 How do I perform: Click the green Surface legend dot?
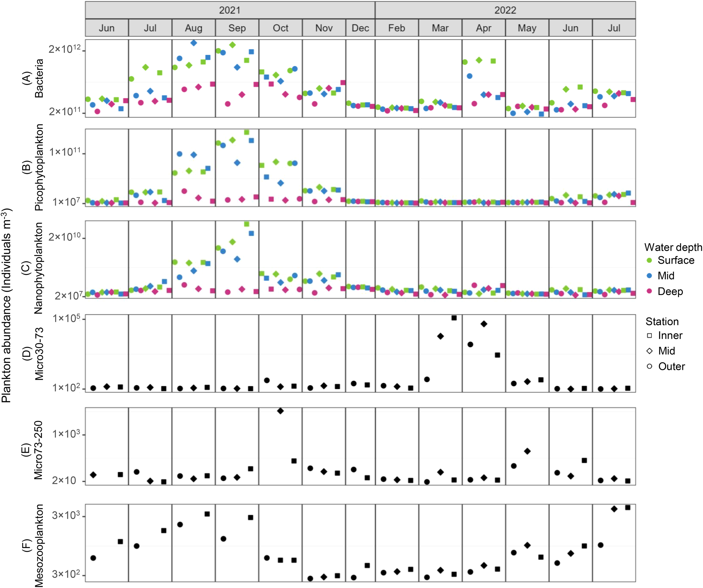click(x=649, y=260)
